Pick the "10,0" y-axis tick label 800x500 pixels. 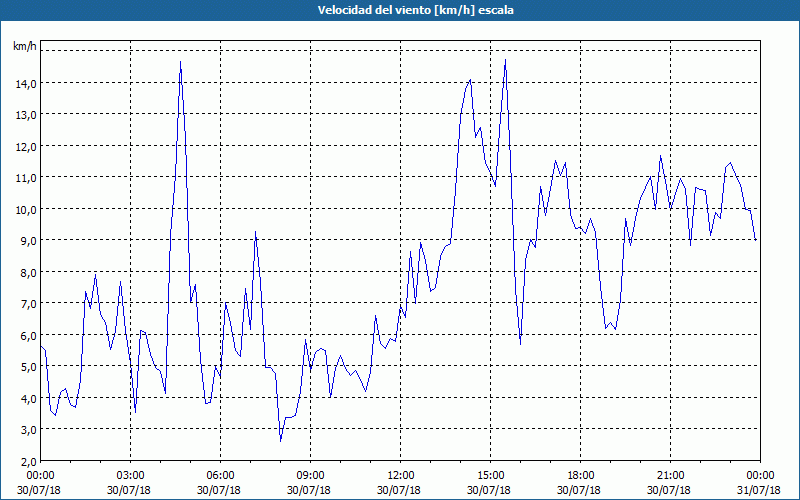pyautogui.click(x=26, y=210)
